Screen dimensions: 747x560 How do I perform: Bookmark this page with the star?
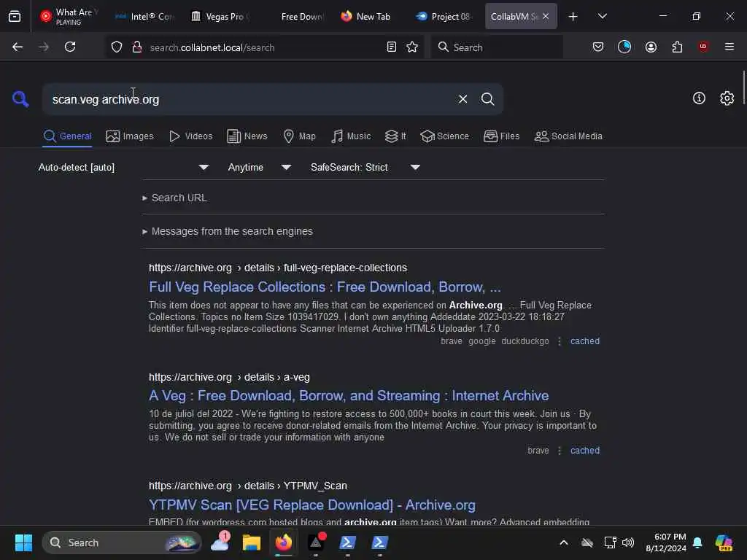(412, 47)
